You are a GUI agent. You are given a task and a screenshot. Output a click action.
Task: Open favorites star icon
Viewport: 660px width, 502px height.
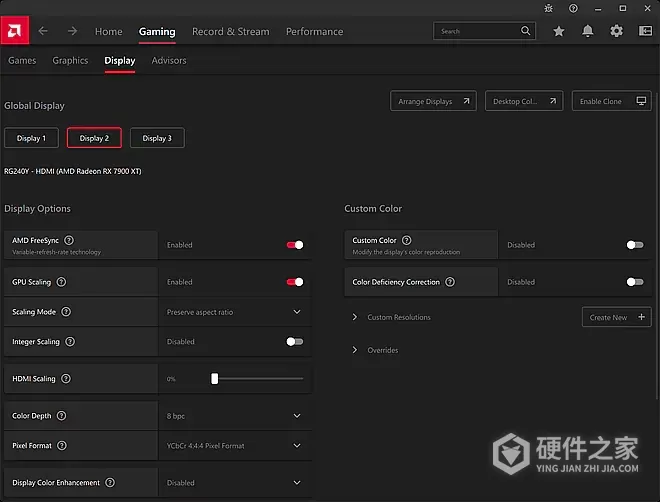(559, 31)
